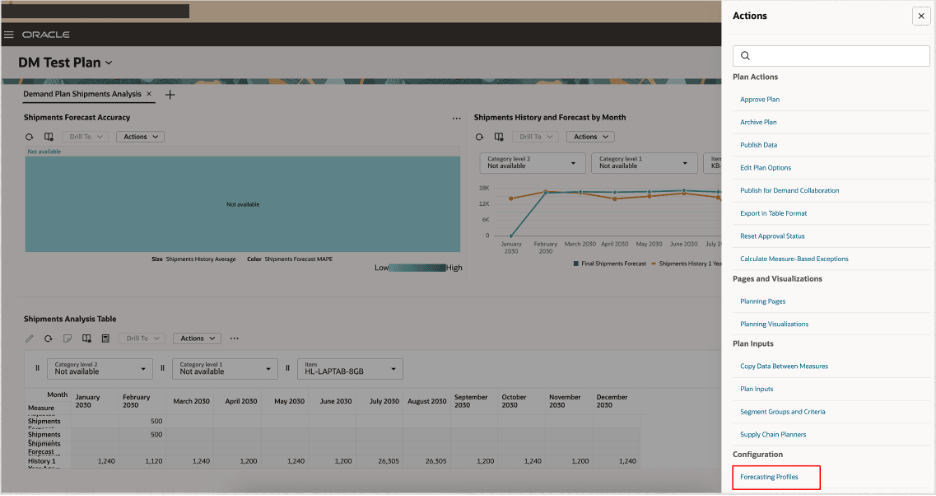The height and width of the screenshot is (496, 936).
Task: Click Publish for Demand Collaboration
Action: 790,190
